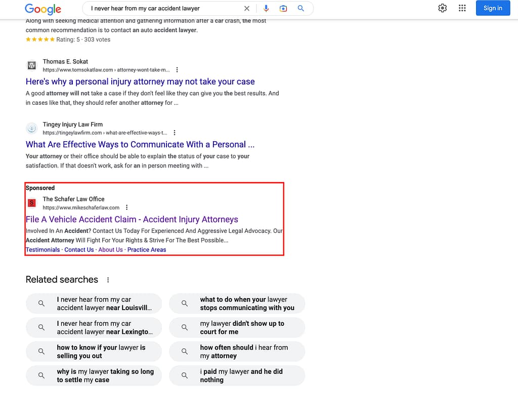Click The Schafer Law Office red favicon
This screenshot has height=420, width=518.
32,203
